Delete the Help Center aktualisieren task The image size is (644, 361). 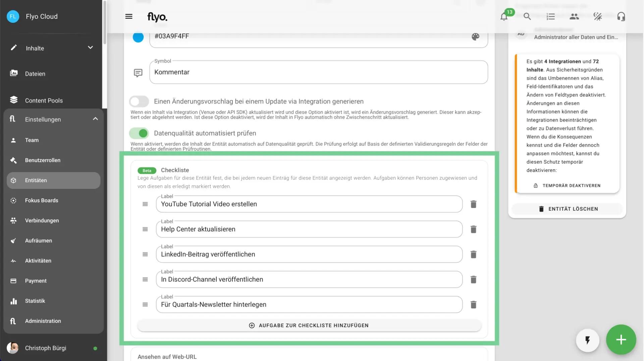tap(473, 229)
